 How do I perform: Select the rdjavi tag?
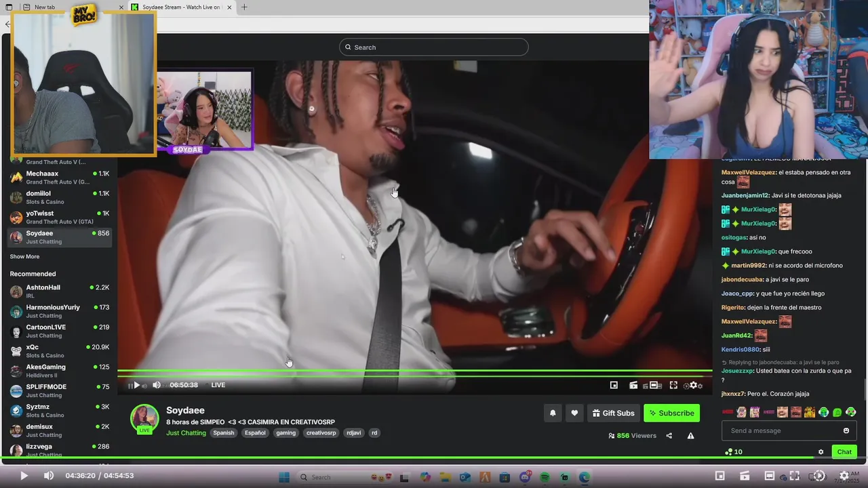point(353,432)
